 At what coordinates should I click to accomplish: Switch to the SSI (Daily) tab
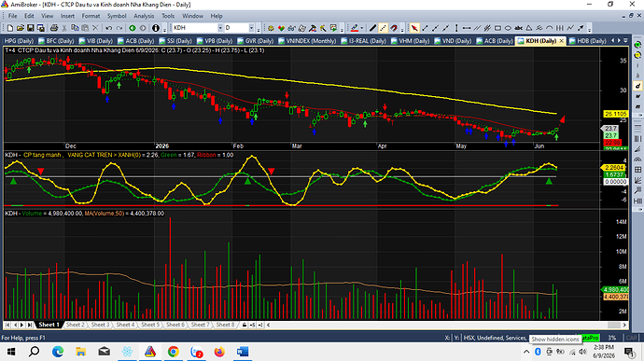click(175, 41)
